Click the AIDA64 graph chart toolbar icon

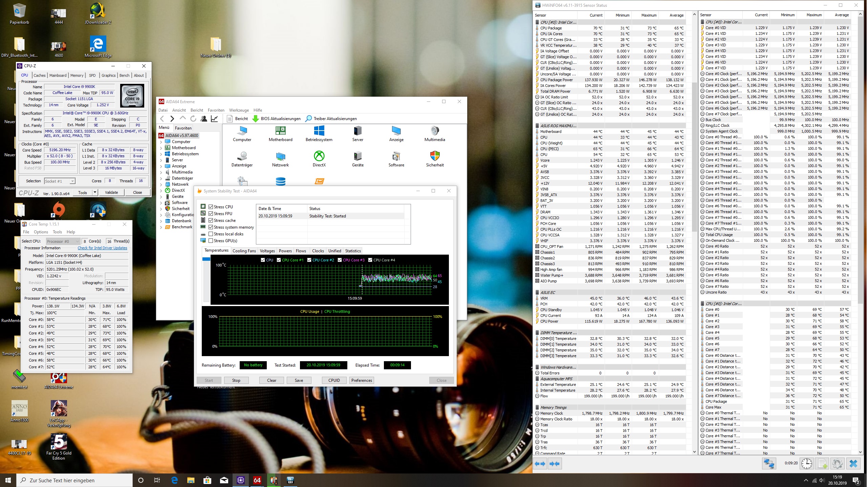[x=214, y=119]
